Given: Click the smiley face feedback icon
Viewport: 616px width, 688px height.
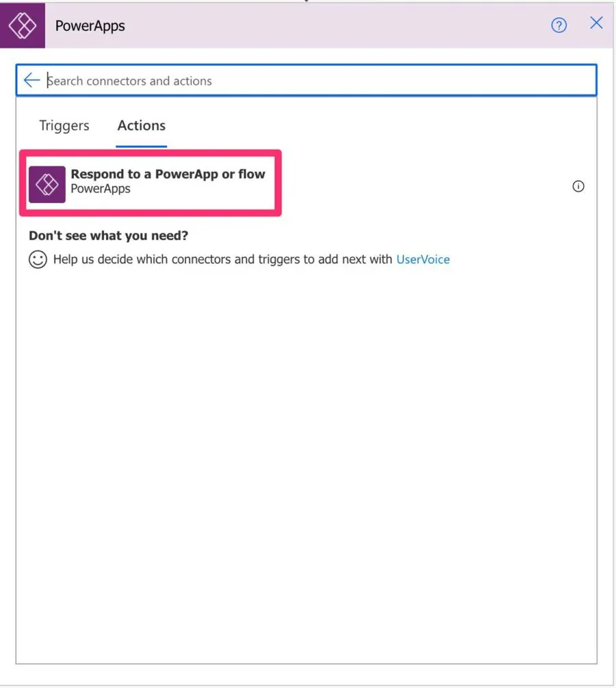Looking at the screenshot, I should [x=38, y=259].
